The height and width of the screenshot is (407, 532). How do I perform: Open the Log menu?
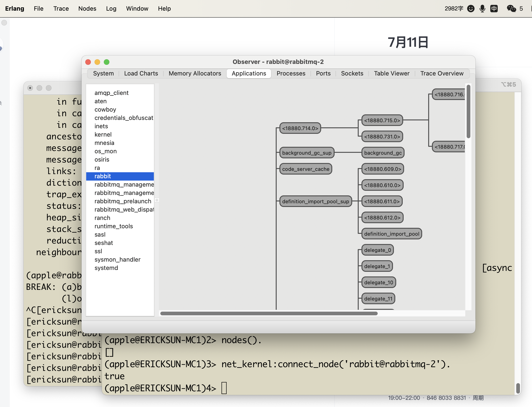[111, 9]
